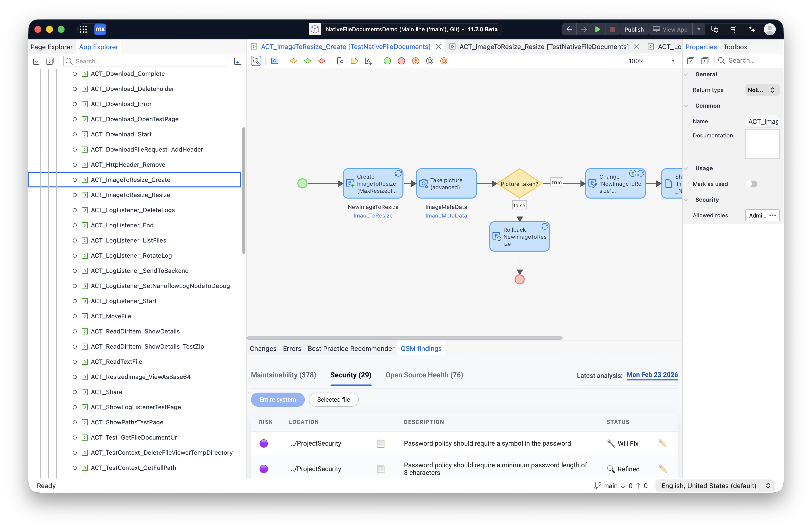Screen dimensions: 812x530
Task: Click the Publish button
Action: [x=633, y=29]
